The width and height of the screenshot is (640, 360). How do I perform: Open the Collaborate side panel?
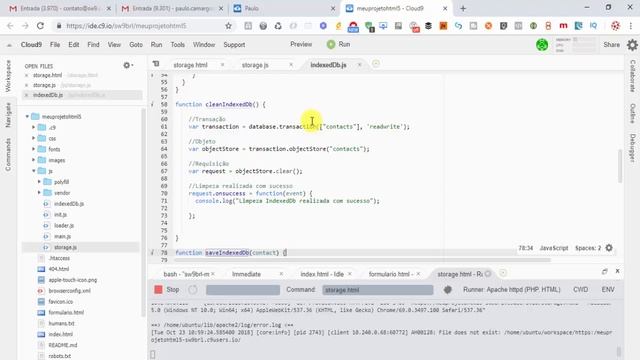(632, 76)
